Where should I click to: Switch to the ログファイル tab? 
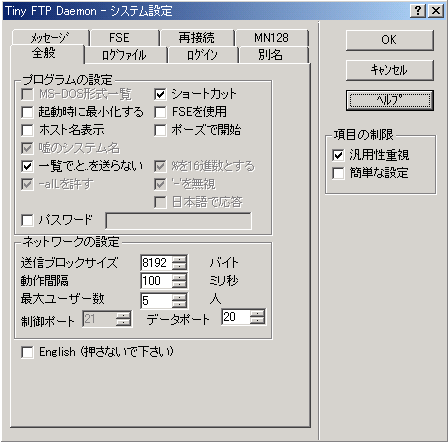125,55
